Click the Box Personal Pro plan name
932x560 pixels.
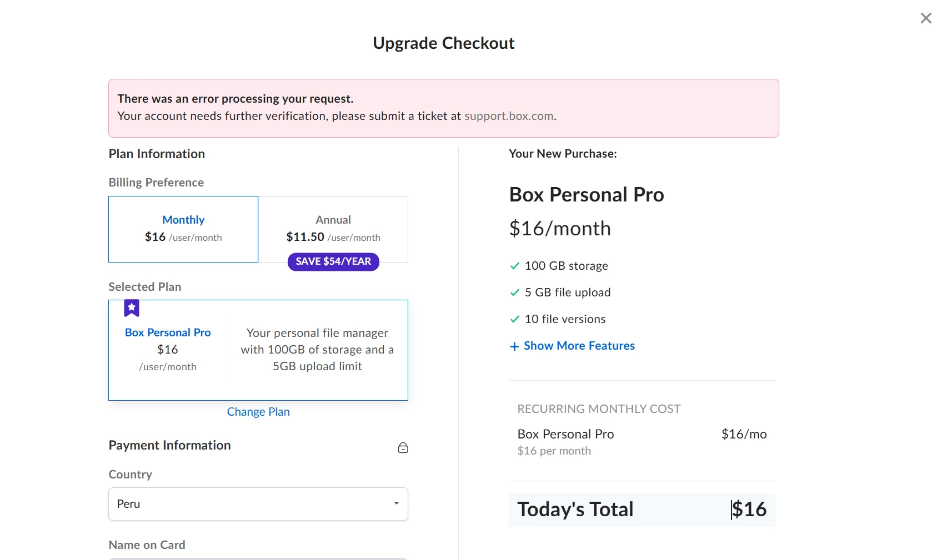point(168,332)
